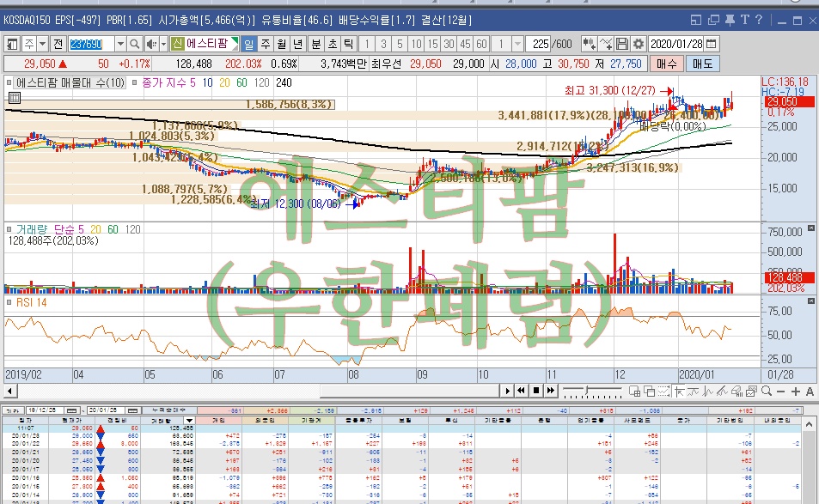This screenshot has width=819, height=504.
Task: Click the 매도 sell button
Action: click(x=702, y=64)
